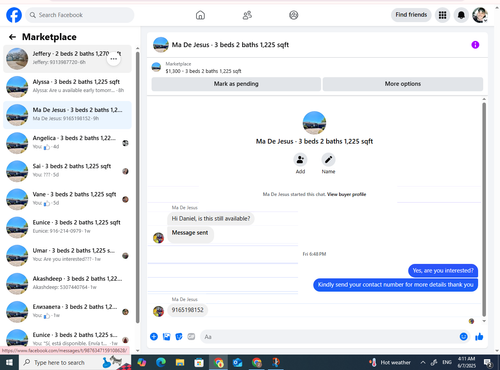Click the Name pencil icon
Viewport: 500px width, 370px height.
[328, 160]
